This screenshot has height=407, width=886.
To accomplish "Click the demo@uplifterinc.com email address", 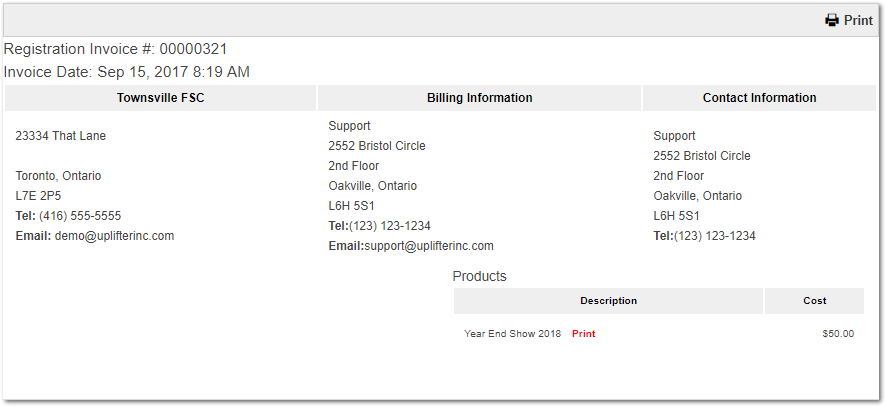I will pos(114,236).
